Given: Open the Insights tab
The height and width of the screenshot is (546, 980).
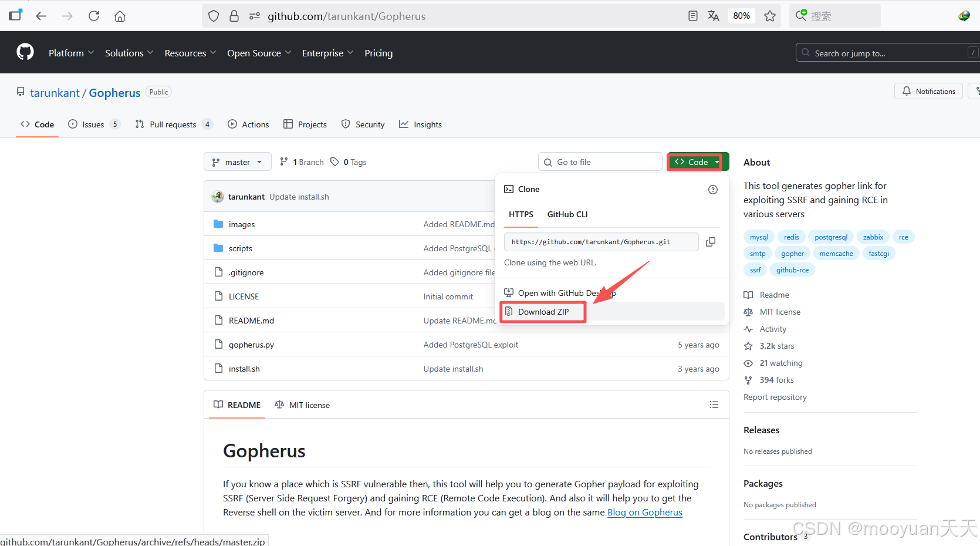Looking at the screenshot, I should [x=421, y=124].
